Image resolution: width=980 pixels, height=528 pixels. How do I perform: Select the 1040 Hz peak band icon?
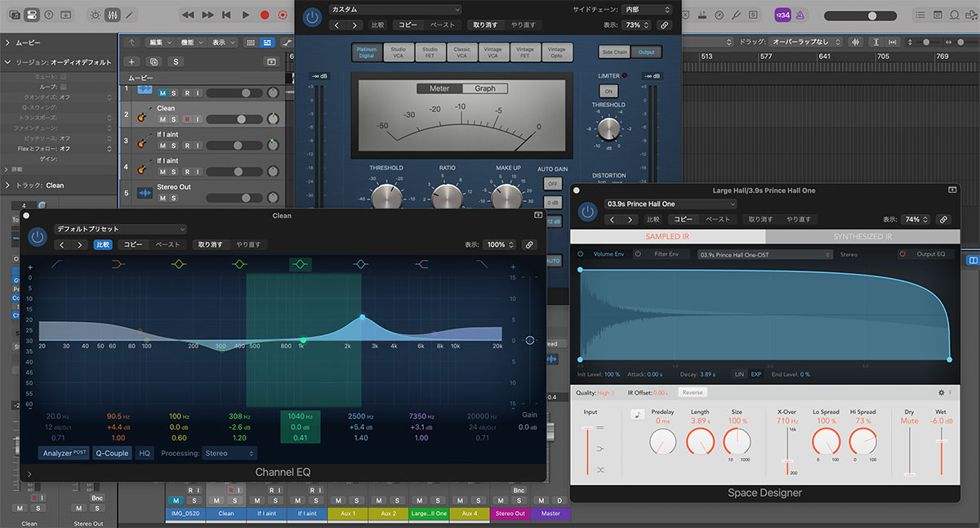coord(300,264)
